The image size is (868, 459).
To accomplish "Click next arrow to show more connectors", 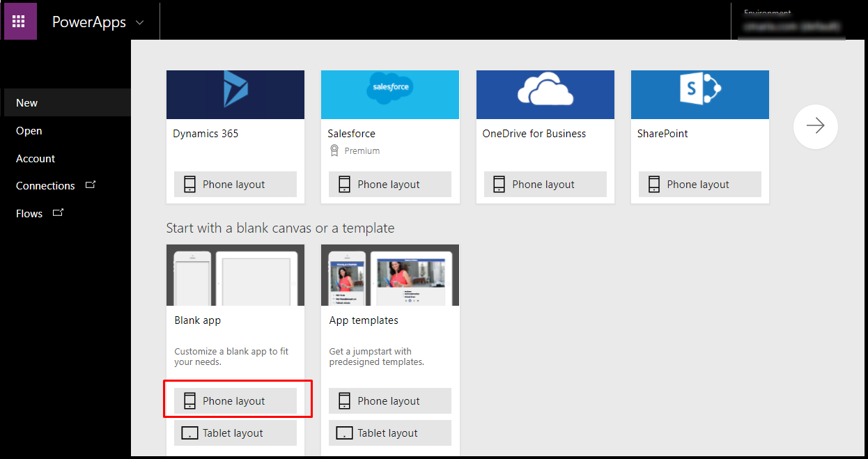I will [815, 126].
